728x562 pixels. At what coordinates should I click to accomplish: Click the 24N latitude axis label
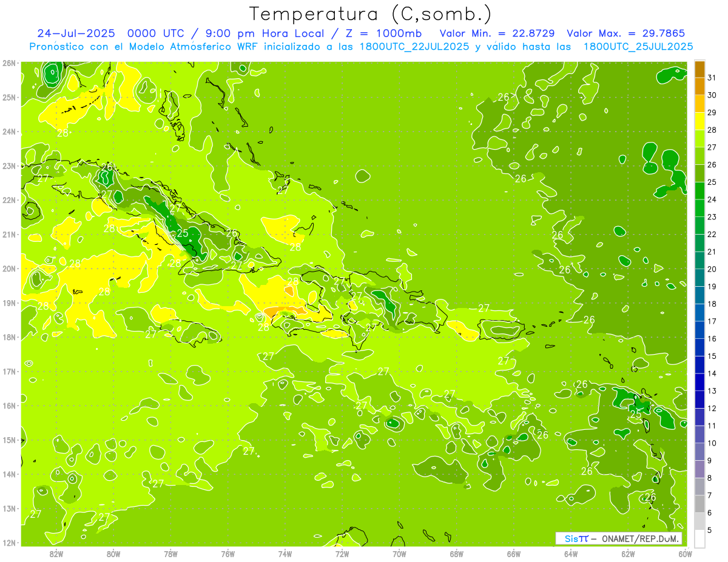click(9, 132)
